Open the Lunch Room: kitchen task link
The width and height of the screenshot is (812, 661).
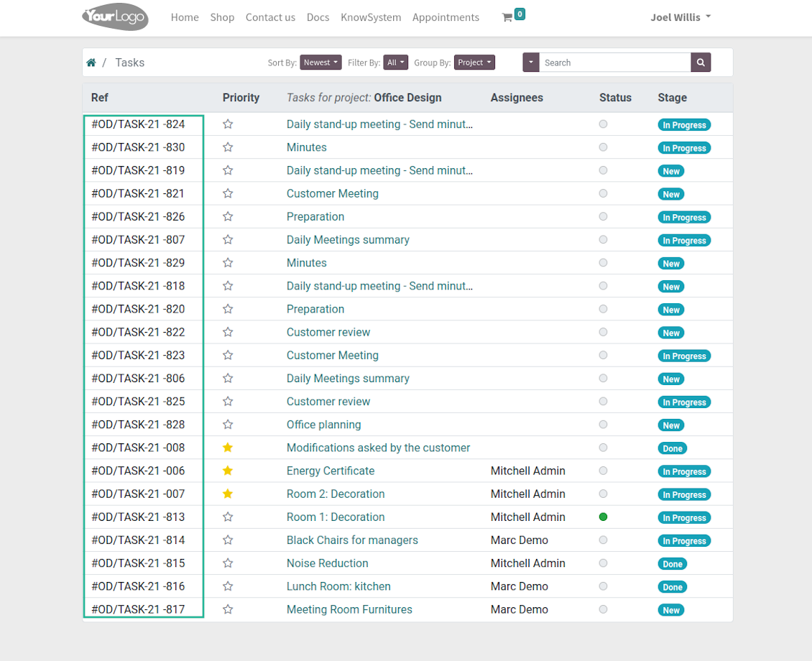point(338,586)
